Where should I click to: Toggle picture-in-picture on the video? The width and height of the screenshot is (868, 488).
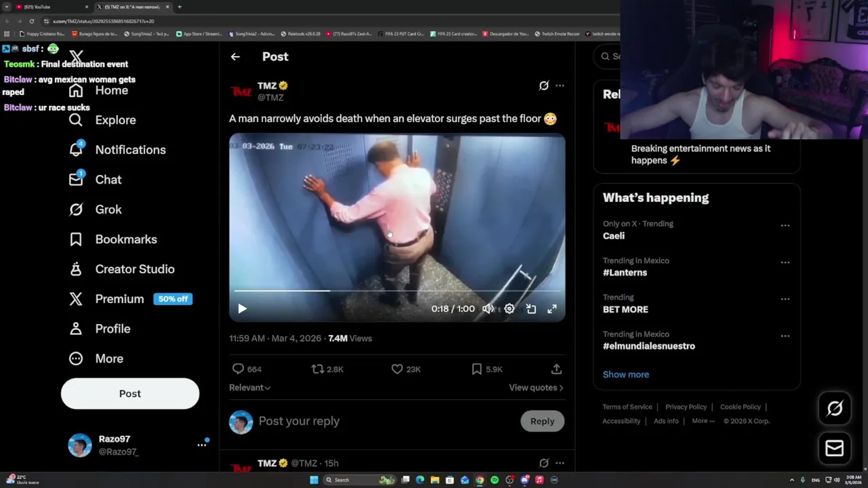(x=531, y=309)
